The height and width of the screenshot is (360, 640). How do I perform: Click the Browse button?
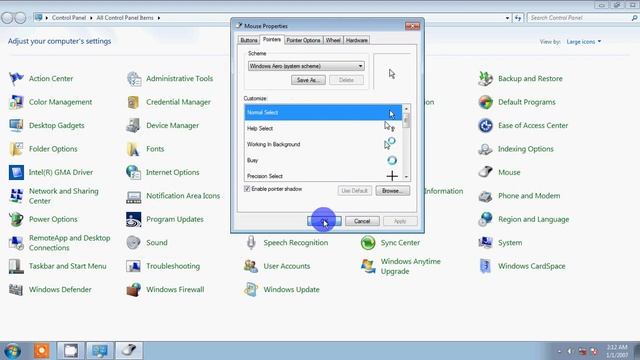[393, 191]
